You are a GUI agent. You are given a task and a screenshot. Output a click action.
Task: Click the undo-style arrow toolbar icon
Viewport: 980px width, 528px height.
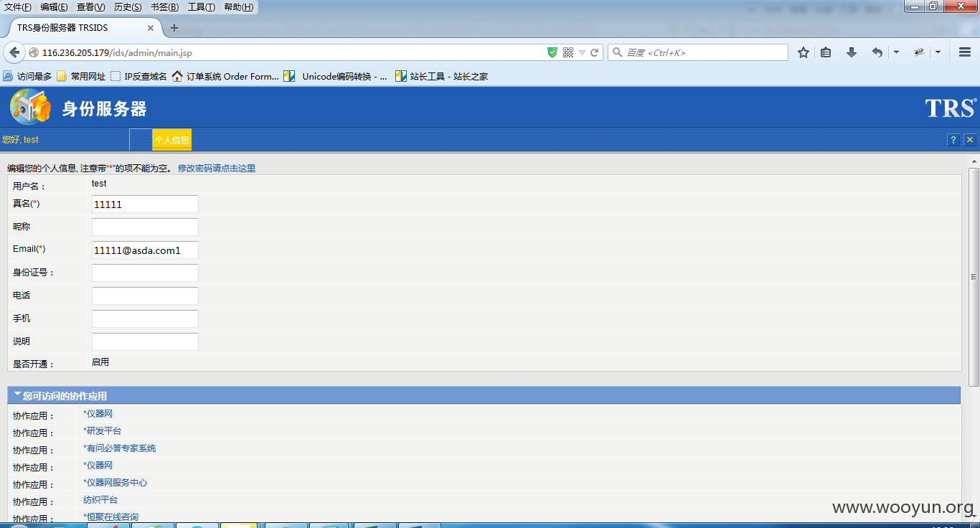click(x=877, y=52)
